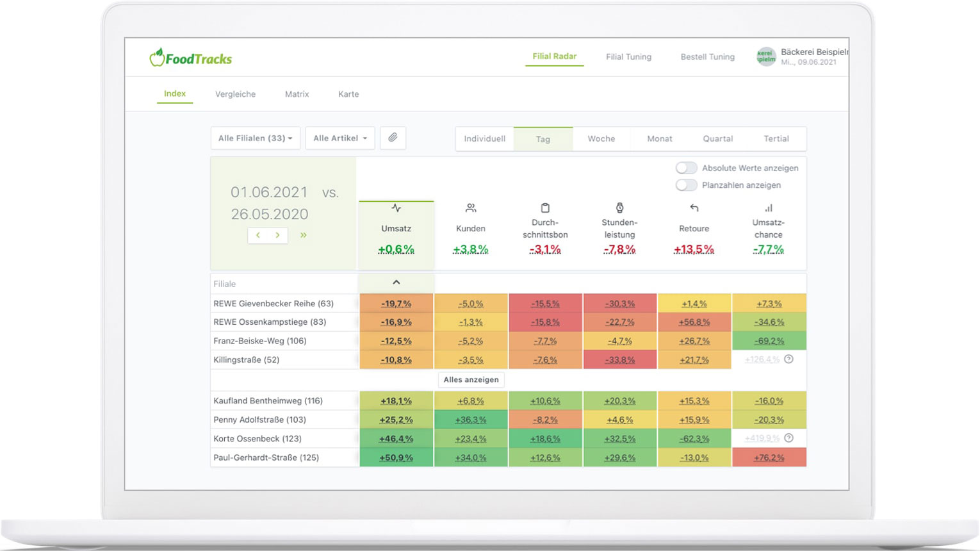This screenshot has width=980, height=551.
Task: Click Kaufland Bentheimweg (116) row name
Action: pyautogui.click(x=268, y=401)
